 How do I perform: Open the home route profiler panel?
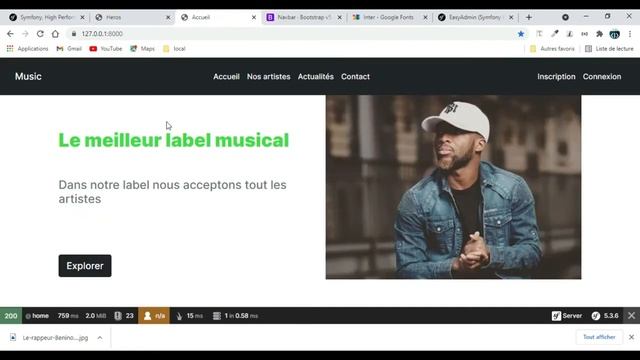pyautogui.click(x=37, y=316)
